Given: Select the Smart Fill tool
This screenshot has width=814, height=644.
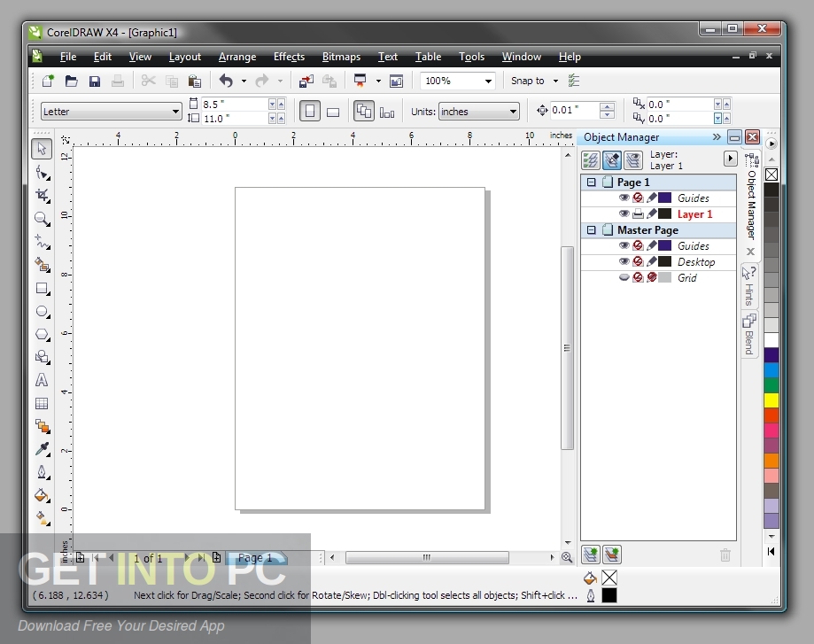Looking at the screenshot, I should (42, 265).
